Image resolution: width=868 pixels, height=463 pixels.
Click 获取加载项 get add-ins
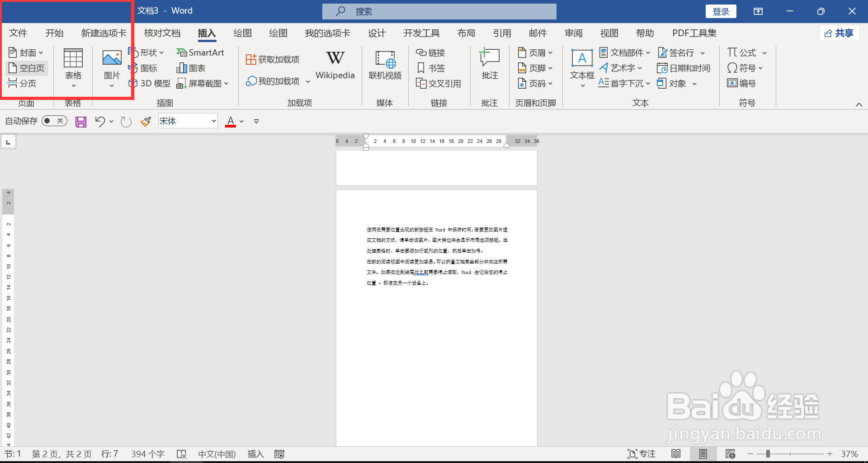[273, 60]
